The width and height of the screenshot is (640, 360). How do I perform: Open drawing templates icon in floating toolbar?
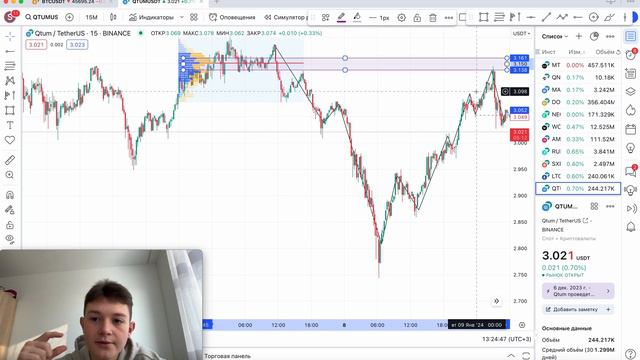click(325, 18)
